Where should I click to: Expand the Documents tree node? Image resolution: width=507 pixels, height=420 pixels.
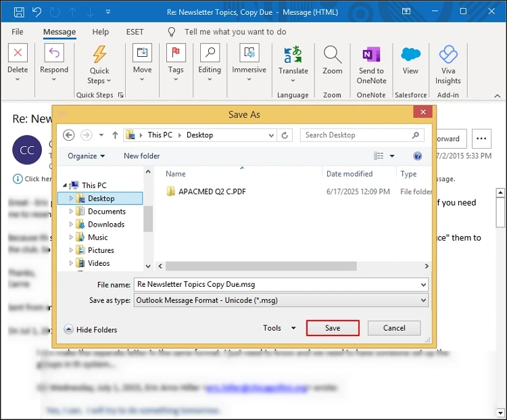coord(71,211)
